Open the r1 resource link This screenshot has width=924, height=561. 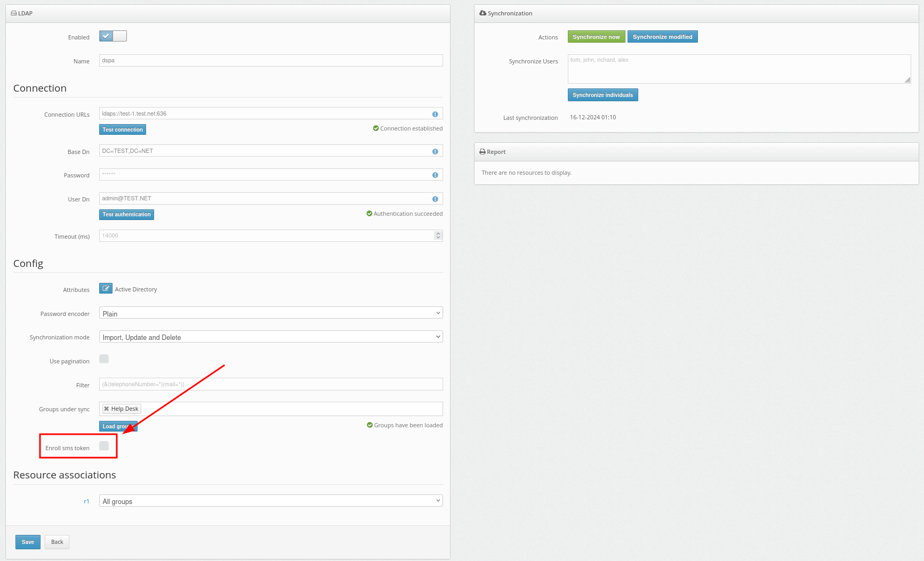(x=86, y=501)
